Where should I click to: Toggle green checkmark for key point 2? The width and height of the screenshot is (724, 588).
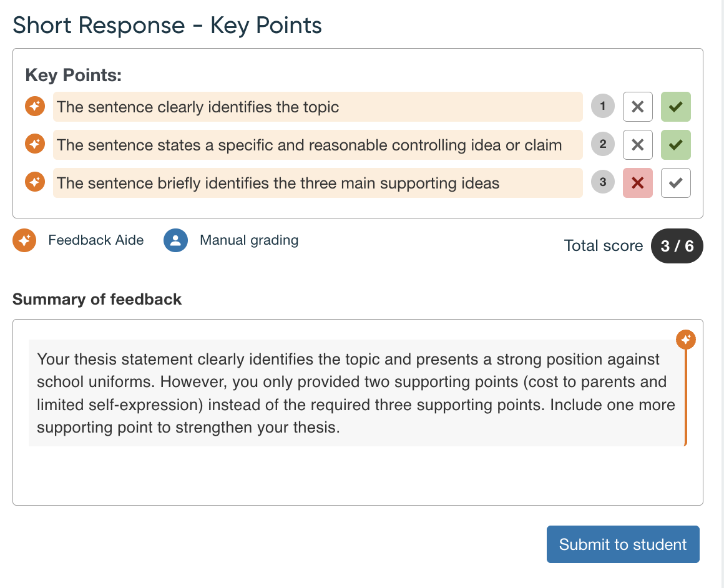coord(675,145)
